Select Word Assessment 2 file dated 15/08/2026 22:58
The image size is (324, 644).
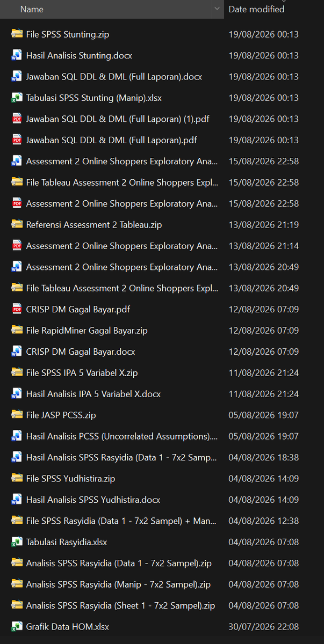(122, 161)
